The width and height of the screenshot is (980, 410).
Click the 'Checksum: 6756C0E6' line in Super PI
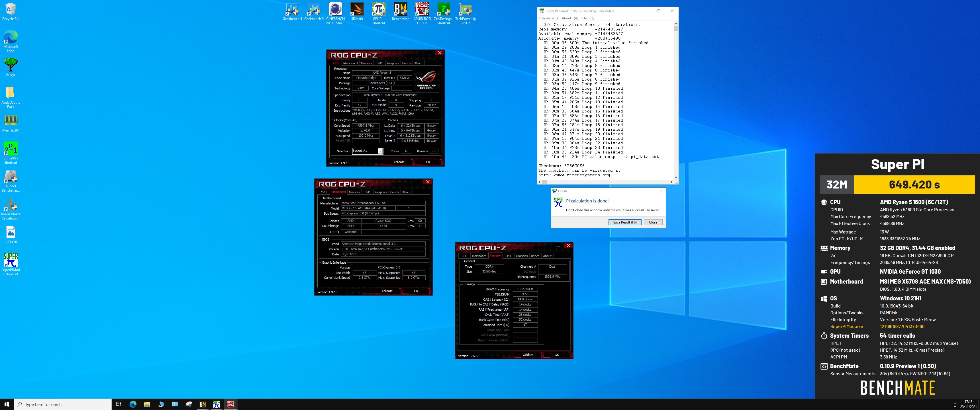561,166
